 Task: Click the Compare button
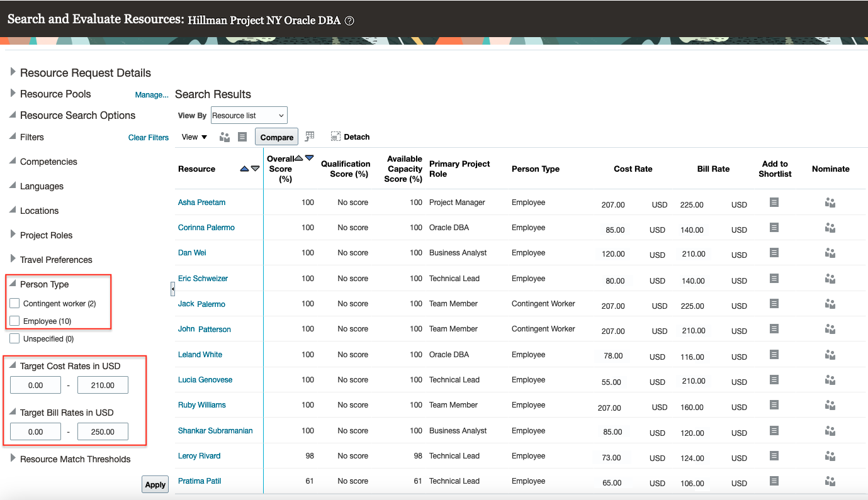click(277, 137)
